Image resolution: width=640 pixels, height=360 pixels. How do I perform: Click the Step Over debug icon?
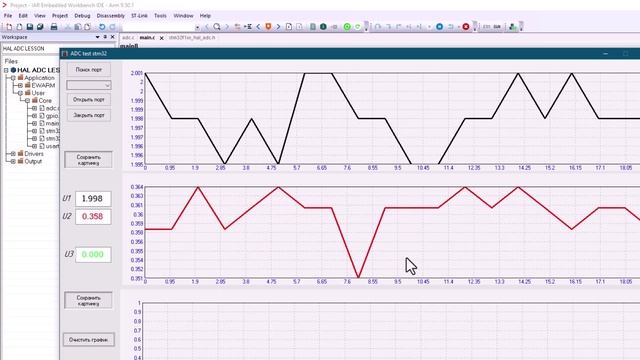378,27
